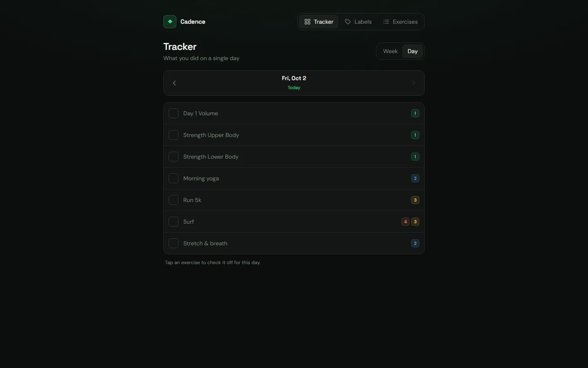Check off Strength Upper Body
The image size is (588, 368).
coord(174,135)
